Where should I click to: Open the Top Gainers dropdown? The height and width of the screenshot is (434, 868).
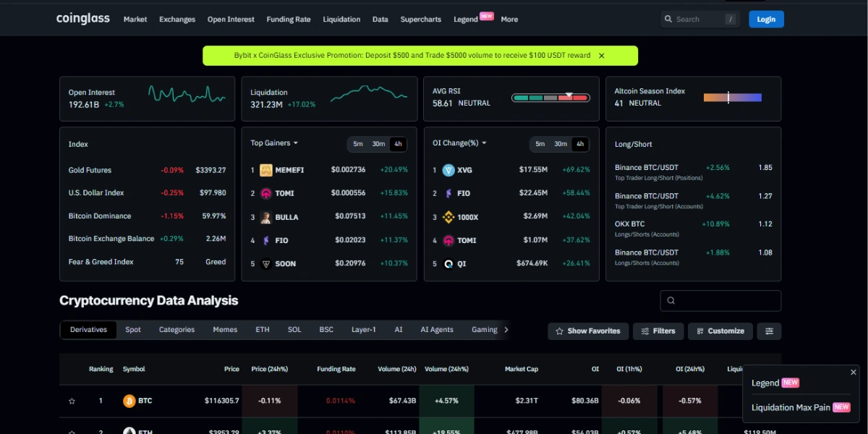pos(274,143)
